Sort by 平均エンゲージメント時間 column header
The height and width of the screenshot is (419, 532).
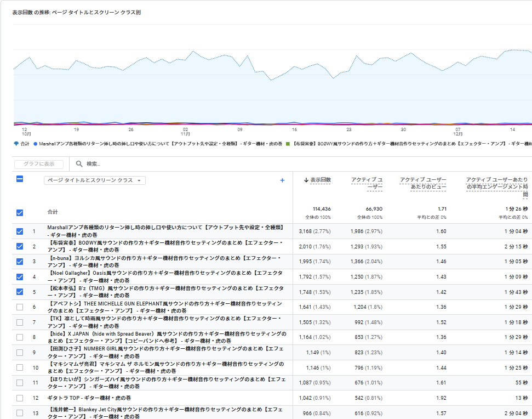(x=496, y=187)
